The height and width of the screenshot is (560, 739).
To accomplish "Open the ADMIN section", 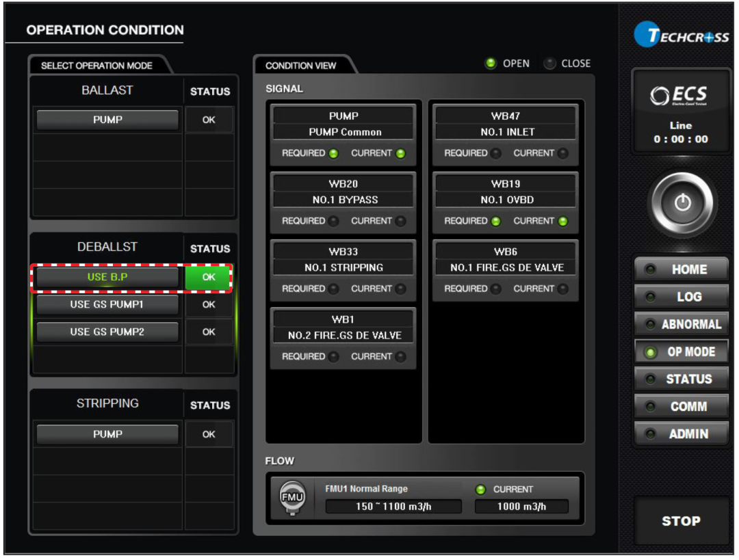I will (681, 434).
